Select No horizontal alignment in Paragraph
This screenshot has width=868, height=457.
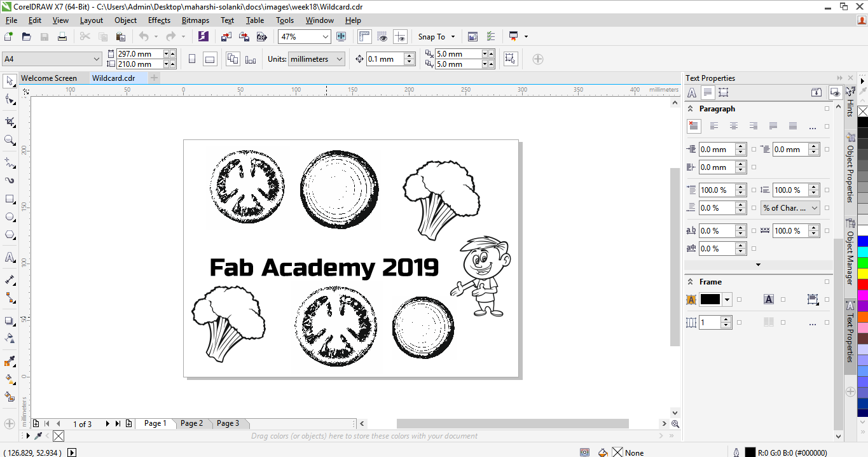(x=694, y=126)
